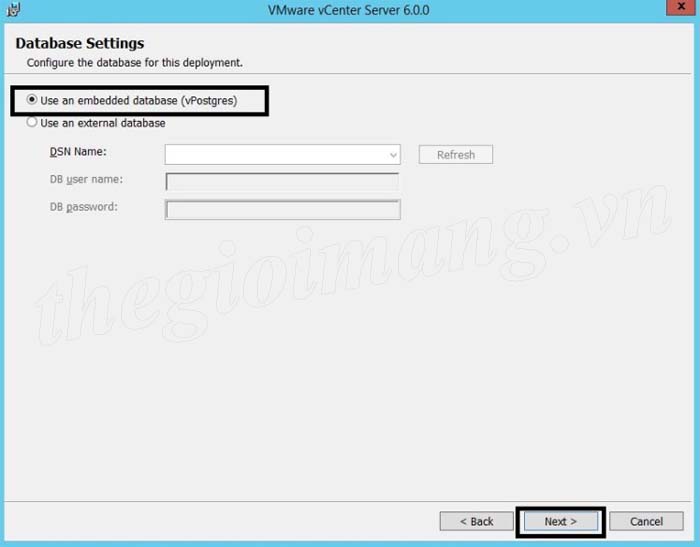Go back with the Back button

(476, 521)
